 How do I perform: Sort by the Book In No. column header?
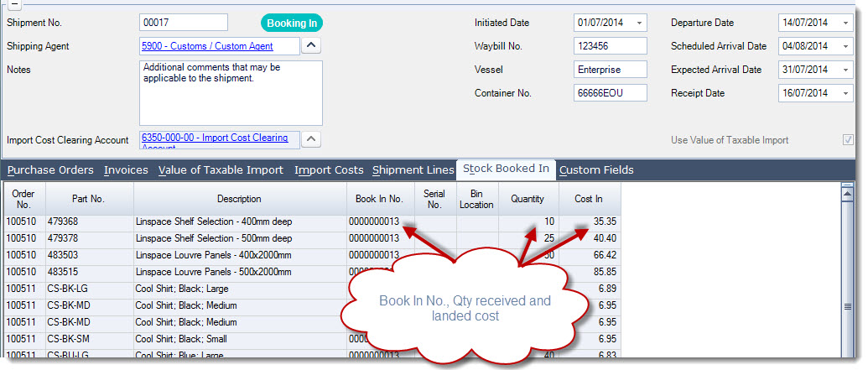(380, 199)
